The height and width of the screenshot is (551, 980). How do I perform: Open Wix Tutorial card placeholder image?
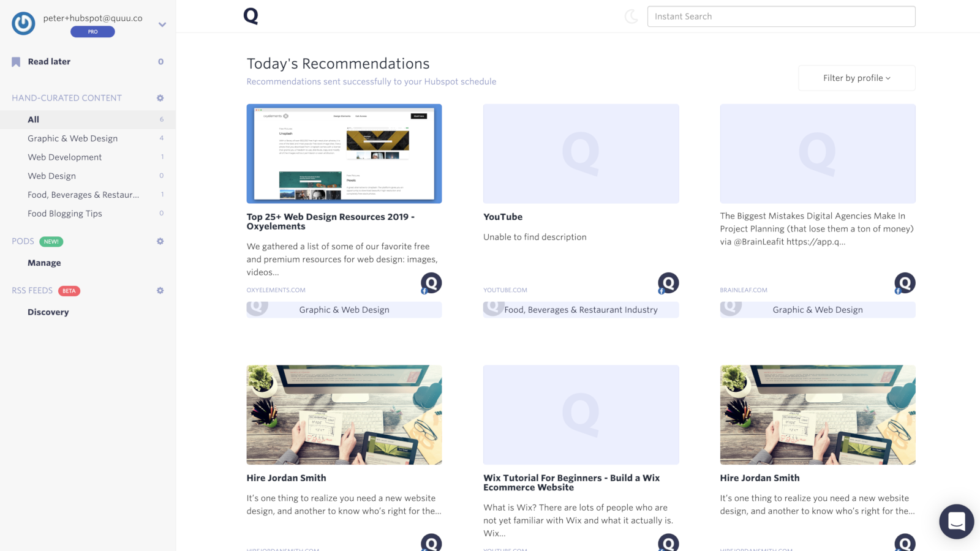click(x=581, y=415)
